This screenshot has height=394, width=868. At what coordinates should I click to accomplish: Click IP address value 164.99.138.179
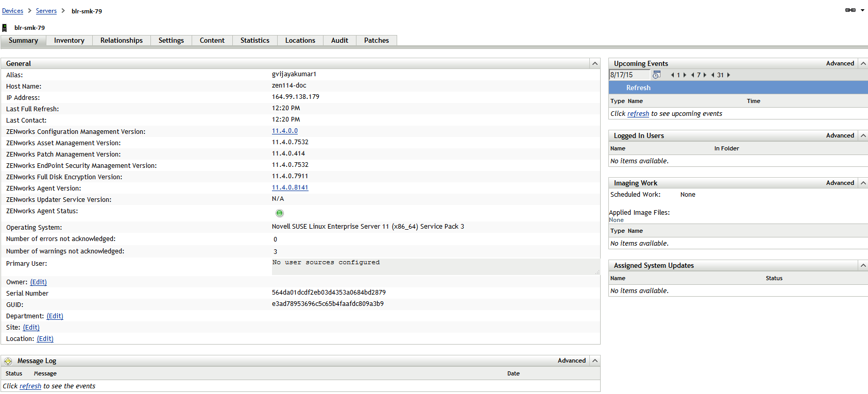(x=296, y=97)
